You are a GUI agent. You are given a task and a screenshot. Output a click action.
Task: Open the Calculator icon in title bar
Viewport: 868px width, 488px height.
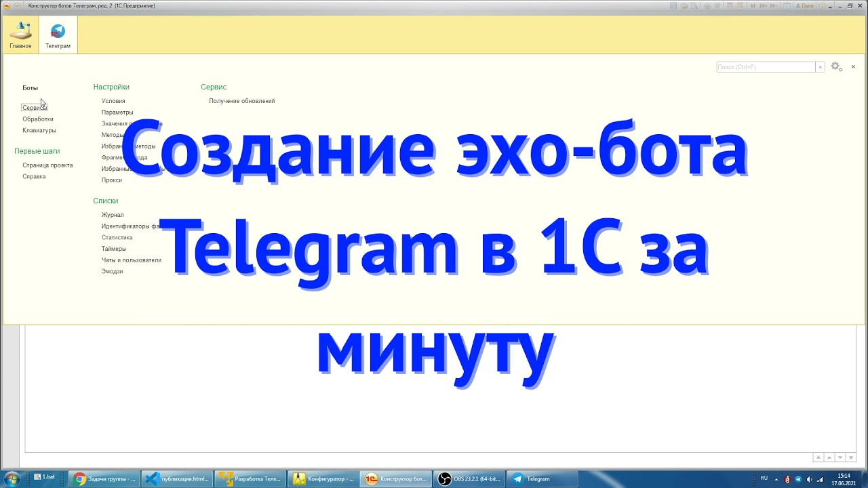coord(730,5)
